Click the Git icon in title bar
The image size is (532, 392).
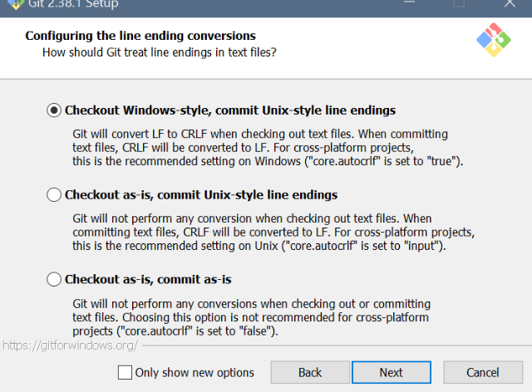click(x=15, y=4)
